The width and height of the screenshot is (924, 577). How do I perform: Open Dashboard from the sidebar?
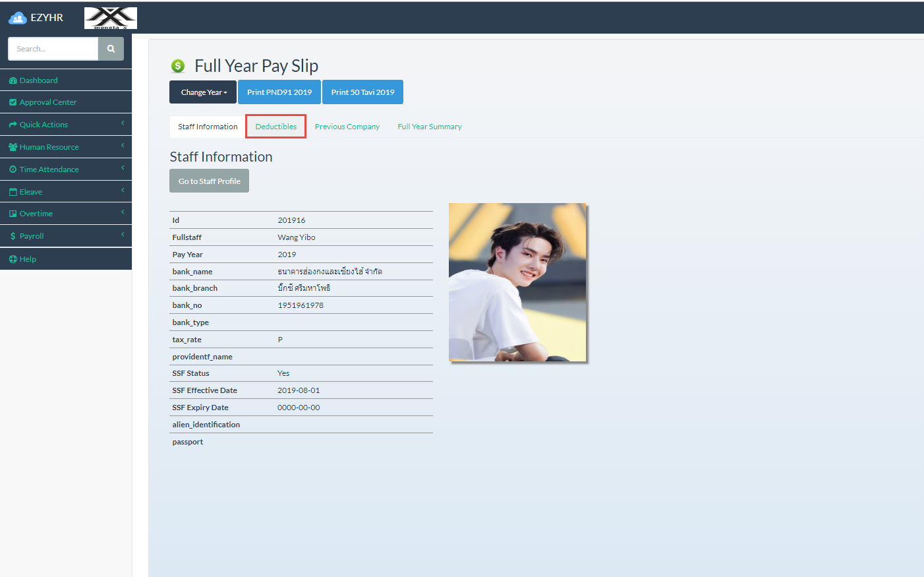pyautogui.click(x=38, y=80)
